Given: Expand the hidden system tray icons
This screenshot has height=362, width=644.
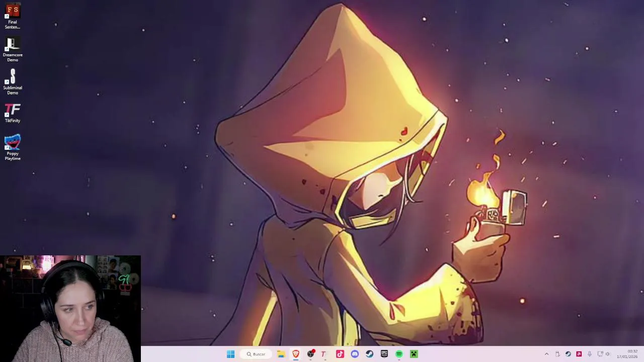Looking at the screenshot, I should pos(546,354).
